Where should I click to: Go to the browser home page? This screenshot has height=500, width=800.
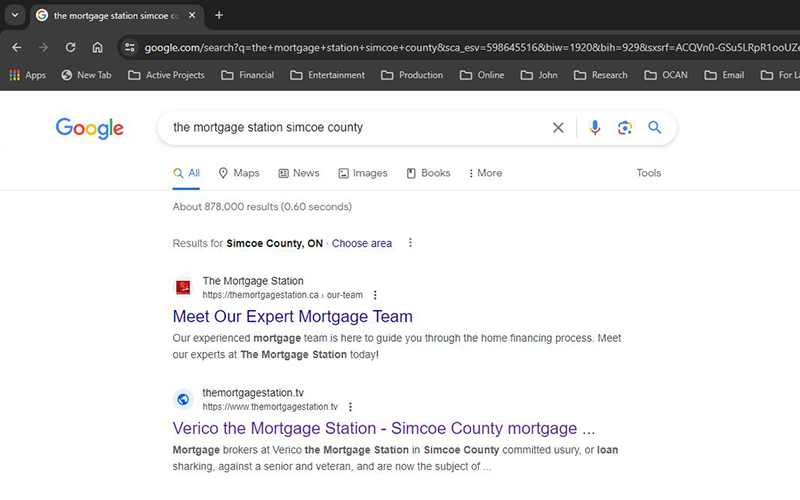click(97, 47)
